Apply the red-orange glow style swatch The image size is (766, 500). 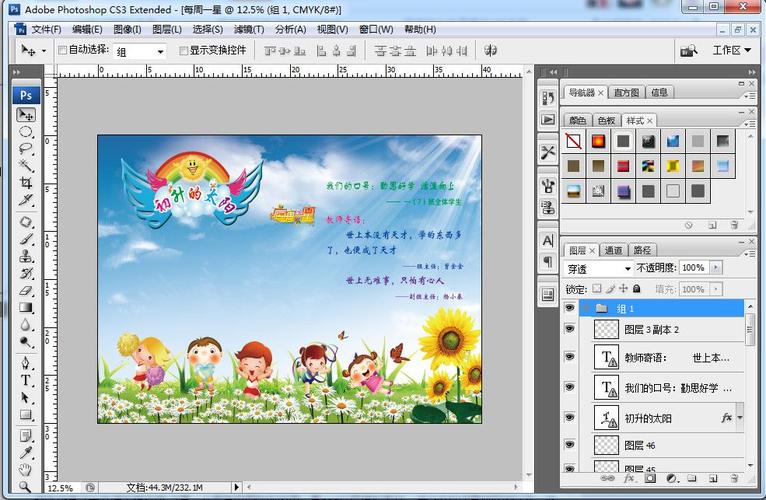coord(598,141)
